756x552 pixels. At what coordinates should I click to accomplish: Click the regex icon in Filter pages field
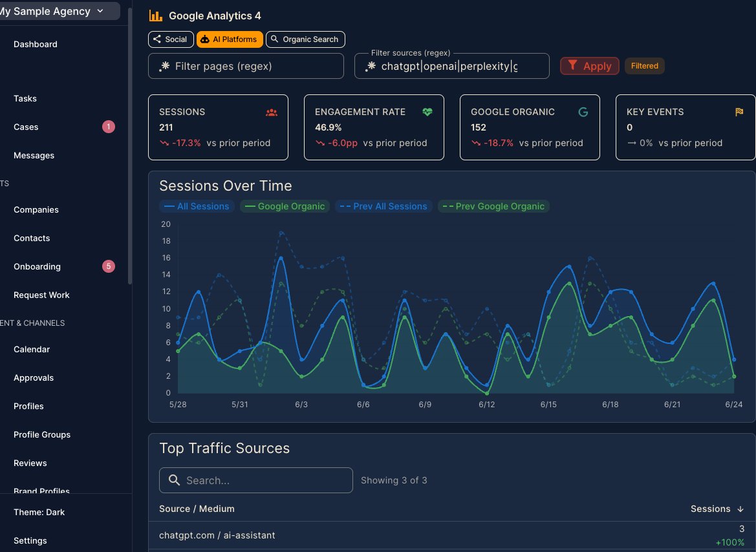(164, 66)
